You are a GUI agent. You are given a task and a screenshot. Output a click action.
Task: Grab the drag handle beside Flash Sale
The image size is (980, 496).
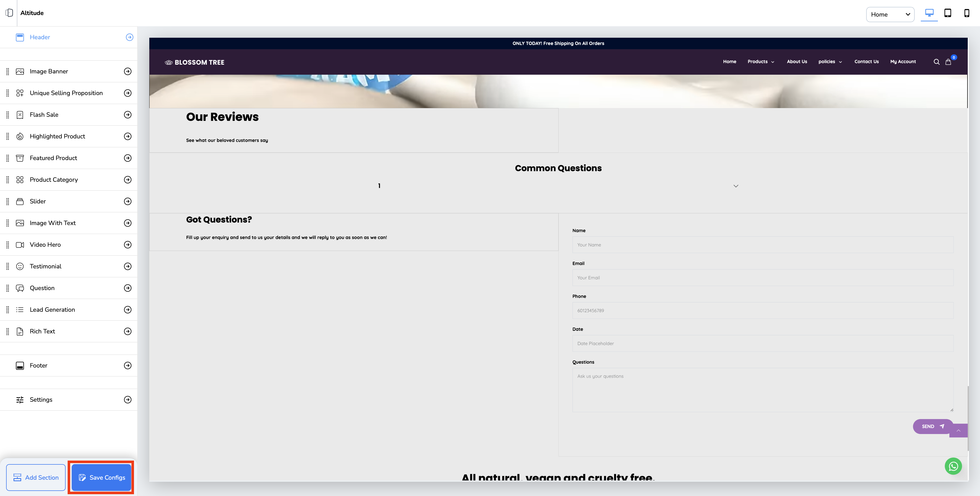click(x=8, y=115)
